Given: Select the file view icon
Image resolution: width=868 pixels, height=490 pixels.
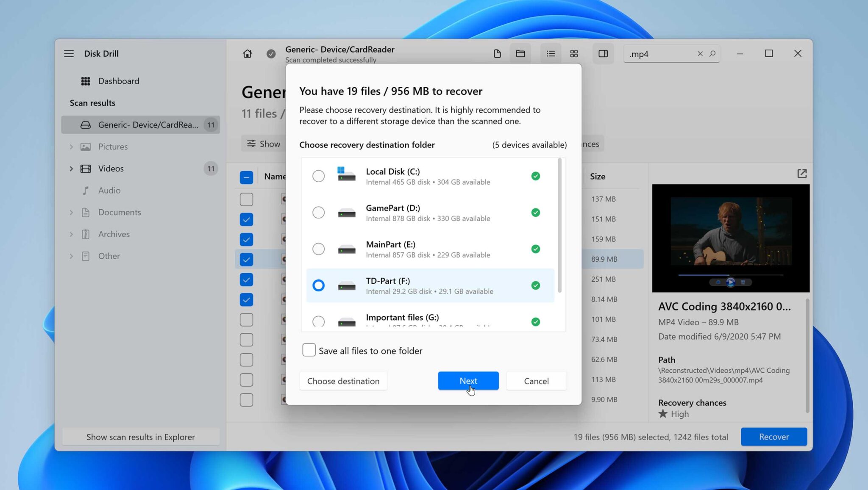Looking at the screenshot, I should pos(497,53).
